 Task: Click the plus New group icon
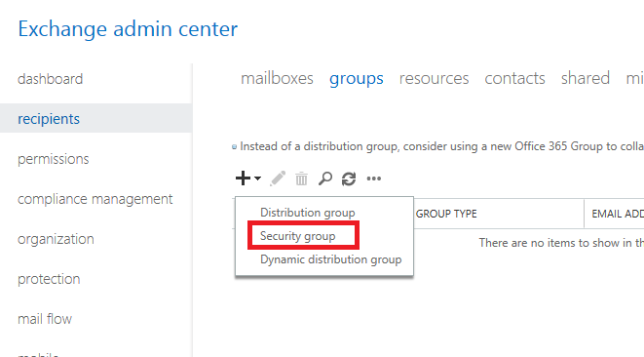243,178
